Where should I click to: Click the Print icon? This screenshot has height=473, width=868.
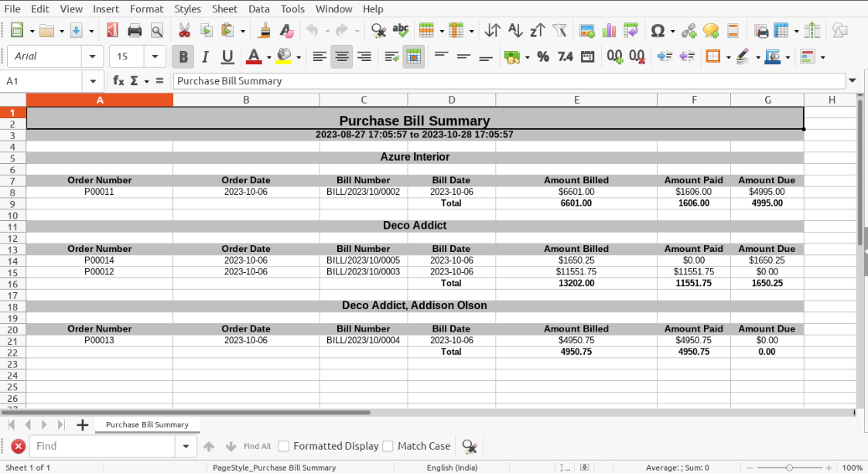click(135, 30)
